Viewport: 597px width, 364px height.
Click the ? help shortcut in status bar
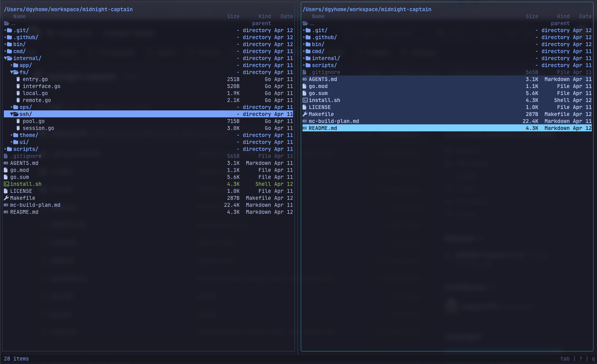(x=581, y=359)
